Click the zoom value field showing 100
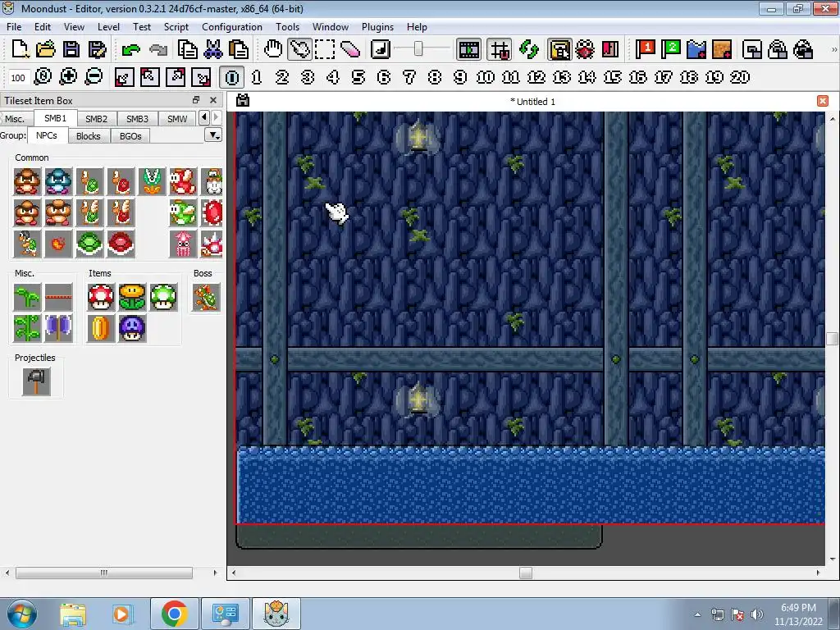This screenshot has height=630, width=840. coord(18,78)
